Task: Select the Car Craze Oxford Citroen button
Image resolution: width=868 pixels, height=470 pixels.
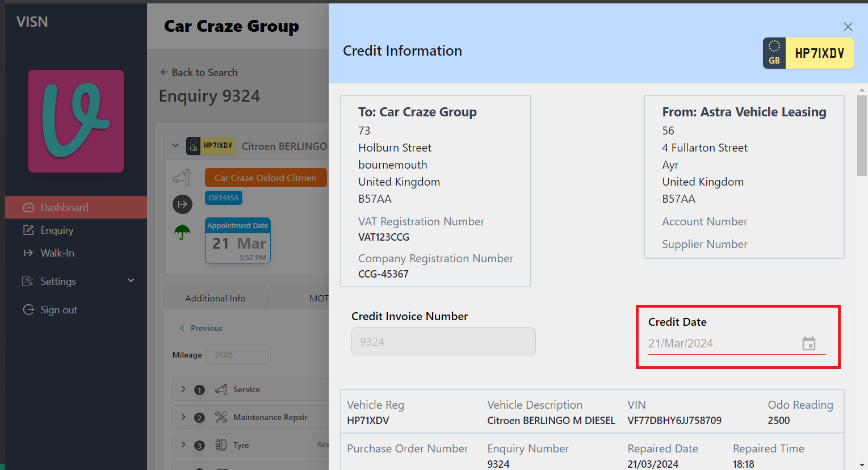Action: 266,178
